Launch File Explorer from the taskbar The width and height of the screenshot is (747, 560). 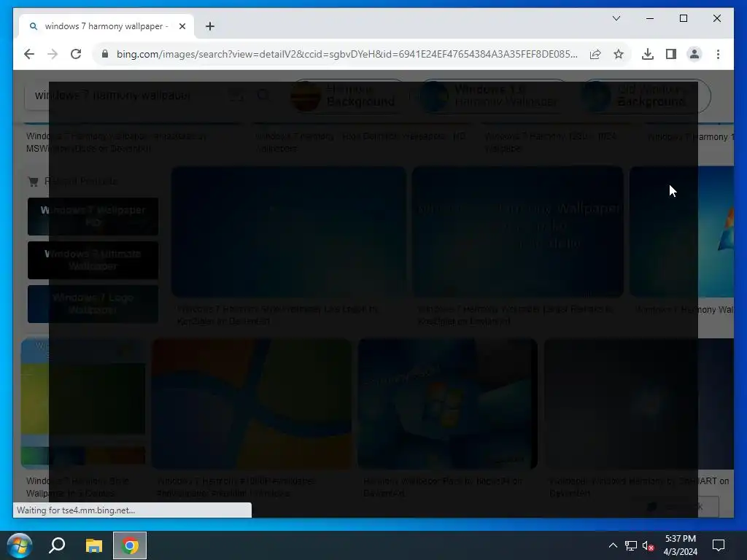tap(94, 545)
